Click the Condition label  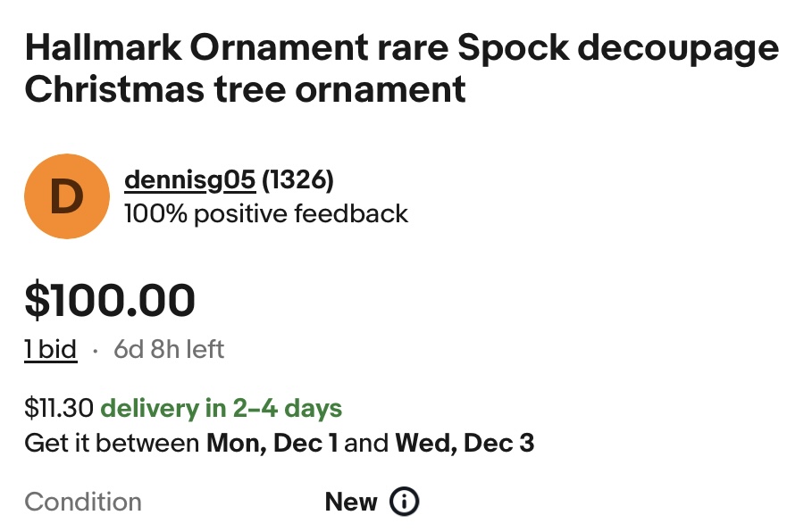coord(83,502)
